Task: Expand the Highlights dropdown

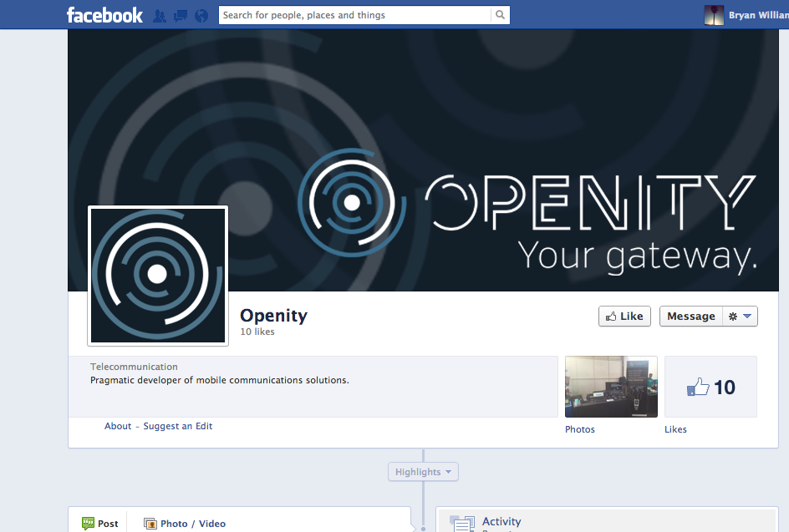Action: [423, 472]
